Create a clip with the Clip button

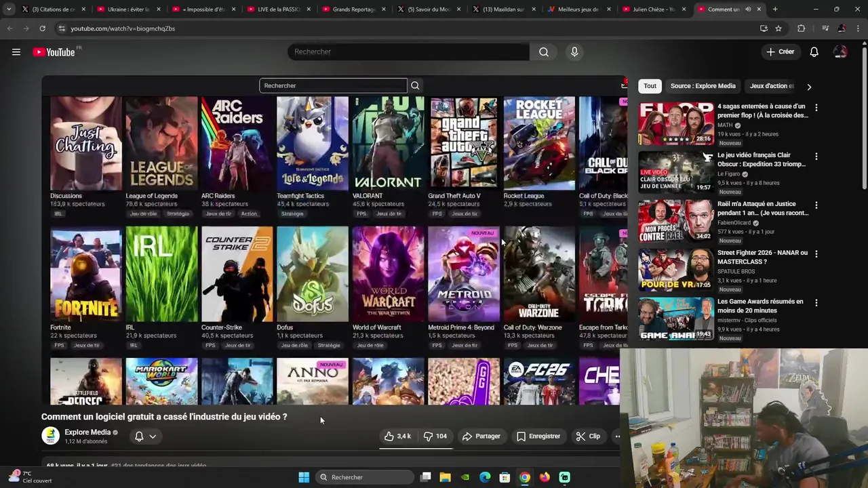pos(588,436)
